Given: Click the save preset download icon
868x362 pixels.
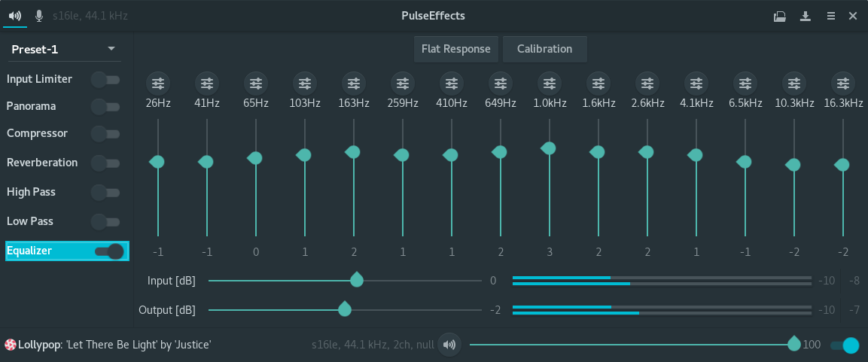Looking at the screenshot, I should click(806, 16).
